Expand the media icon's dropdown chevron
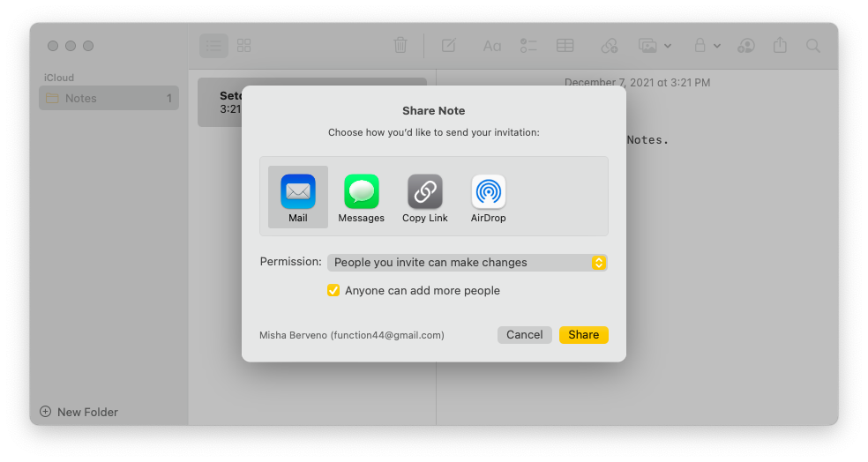868x462 pixels. (668, 46)
